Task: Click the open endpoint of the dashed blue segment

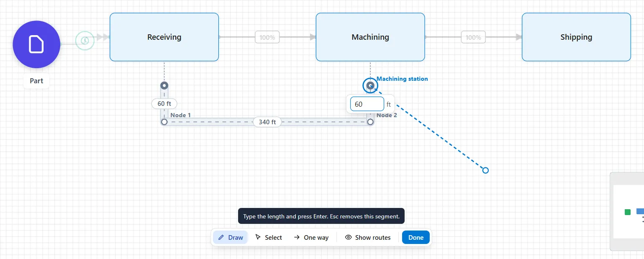Action: (485, 170)
